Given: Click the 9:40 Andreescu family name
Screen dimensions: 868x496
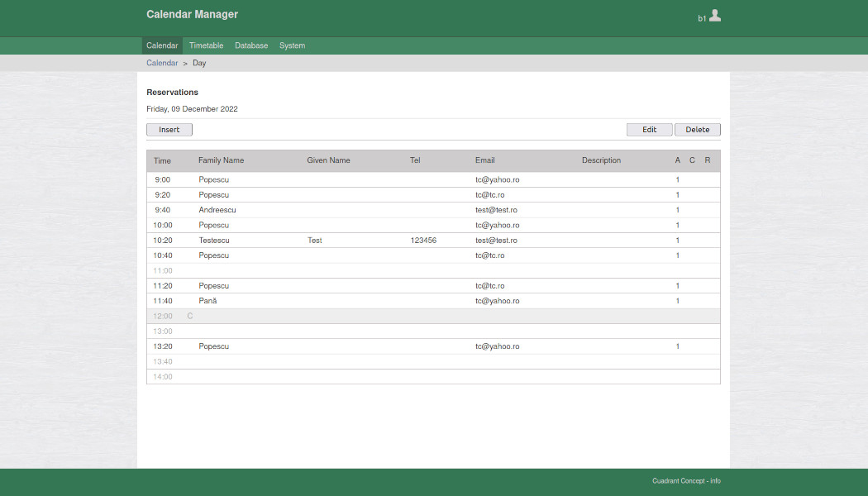Looking at the screenshot, I should click(x=219, y=210).
